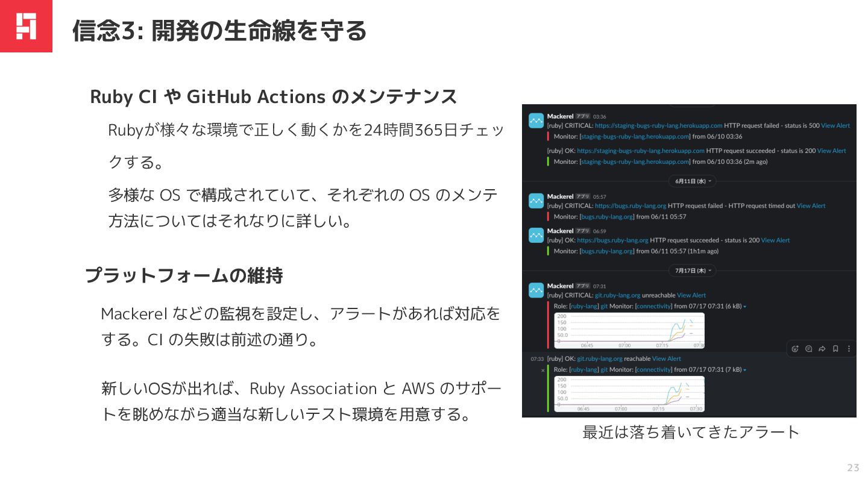Click the アプリ badge next to the 03:36 timestamp
Image resolution: width=868 pixels, height=488 pixels.
pos(582,116)
